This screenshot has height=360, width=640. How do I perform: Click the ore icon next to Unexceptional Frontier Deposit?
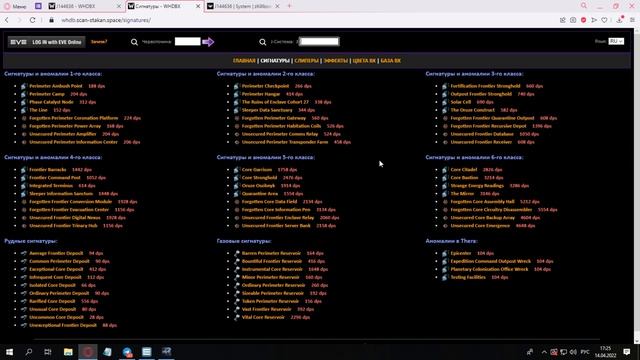[x=24, y=325]
